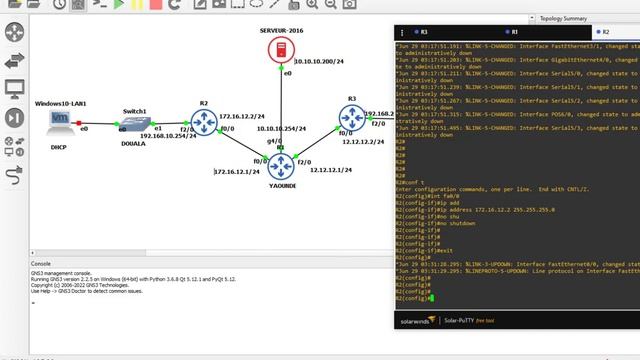The image size is (640, 360).
Task: Click canvas horizontal scrollbar thumb
Action: click(x=91, y=253)
